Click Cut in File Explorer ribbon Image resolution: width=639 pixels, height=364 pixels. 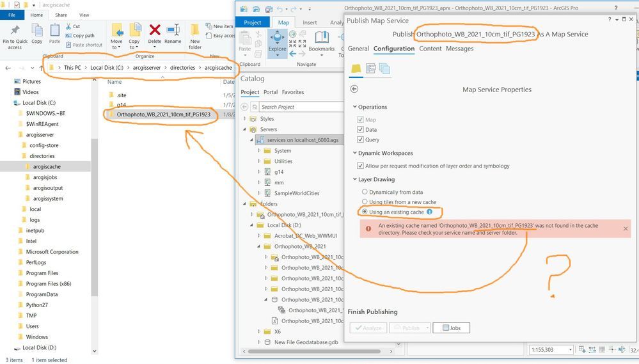point(73,26)
